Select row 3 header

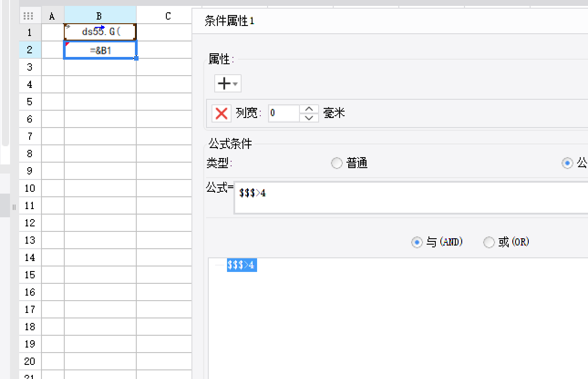click(30, 67)
